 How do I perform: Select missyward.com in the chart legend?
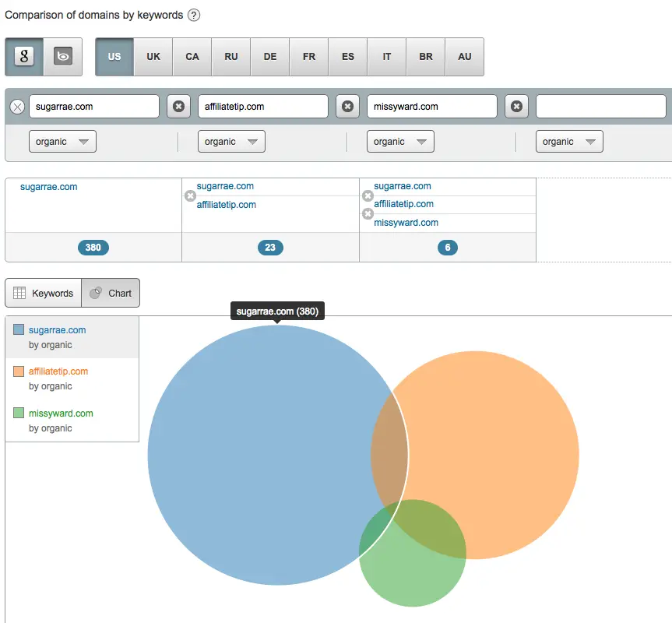(72, 421)
